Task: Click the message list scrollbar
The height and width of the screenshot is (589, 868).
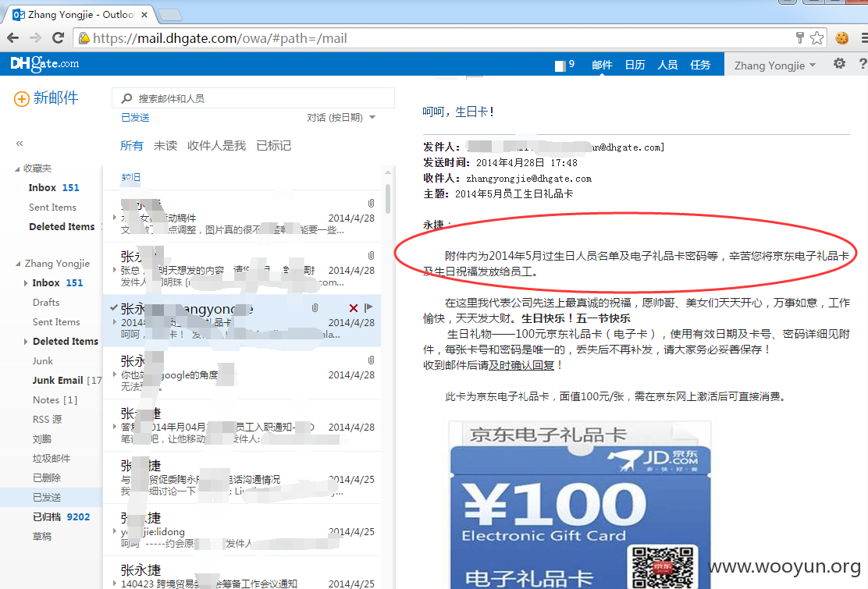Action: point(388,199)
